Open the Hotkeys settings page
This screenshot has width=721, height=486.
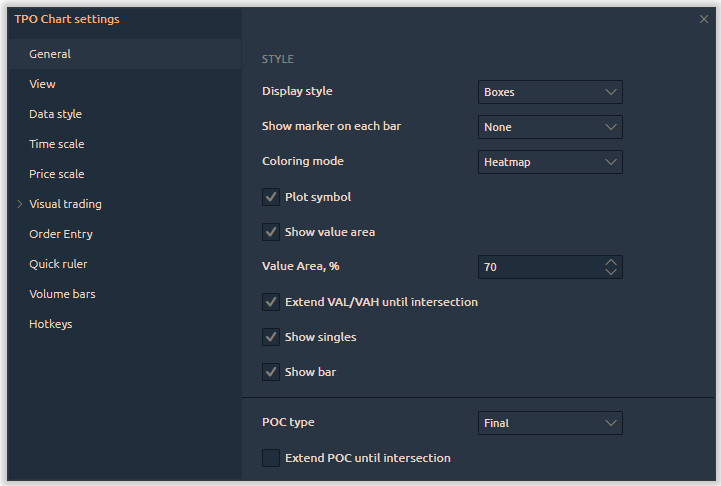coord(51,324)
